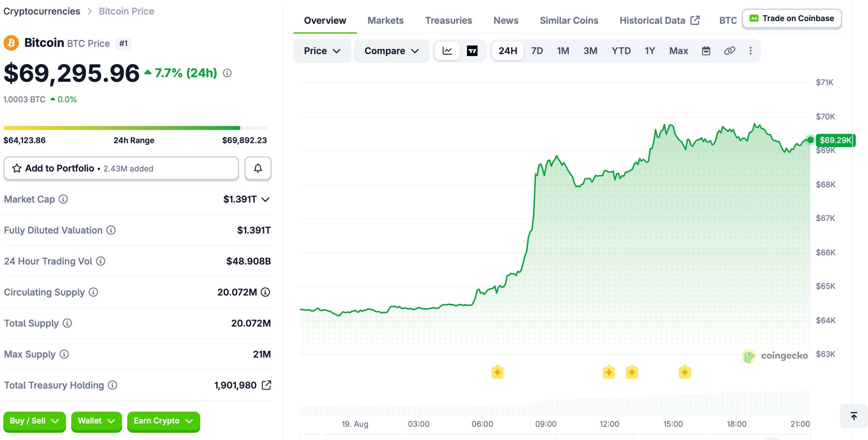
Task: Open the Buy / Sell dropdown
Action: (x=34, y=421)
